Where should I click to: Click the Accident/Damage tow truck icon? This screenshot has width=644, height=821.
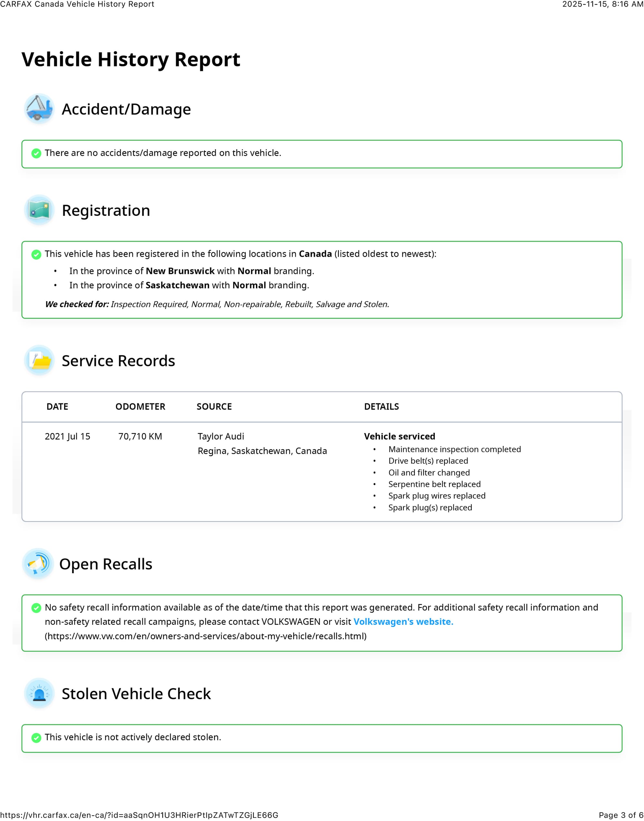click(x=39, y=109)
